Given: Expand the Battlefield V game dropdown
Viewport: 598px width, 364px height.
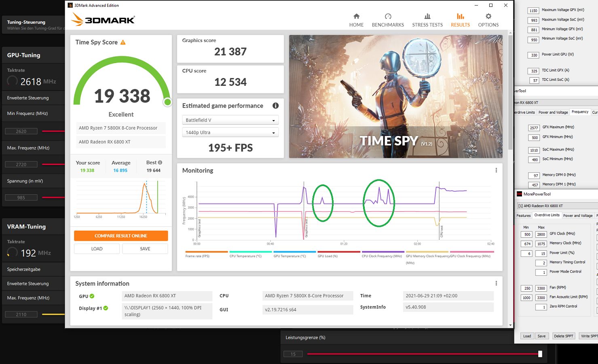Looking at the screenshot, I should (x=230, y=120).
